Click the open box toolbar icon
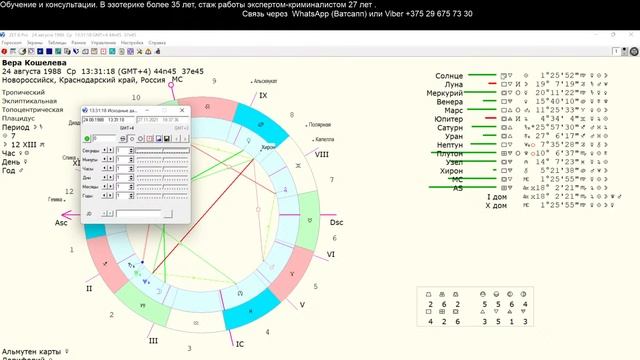 85,51
